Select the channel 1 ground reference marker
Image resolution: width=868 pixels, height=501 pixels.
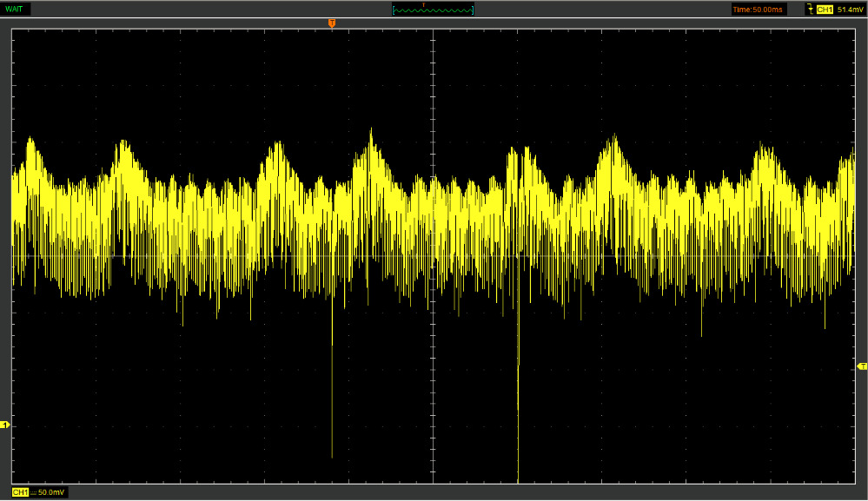(4, 425)
